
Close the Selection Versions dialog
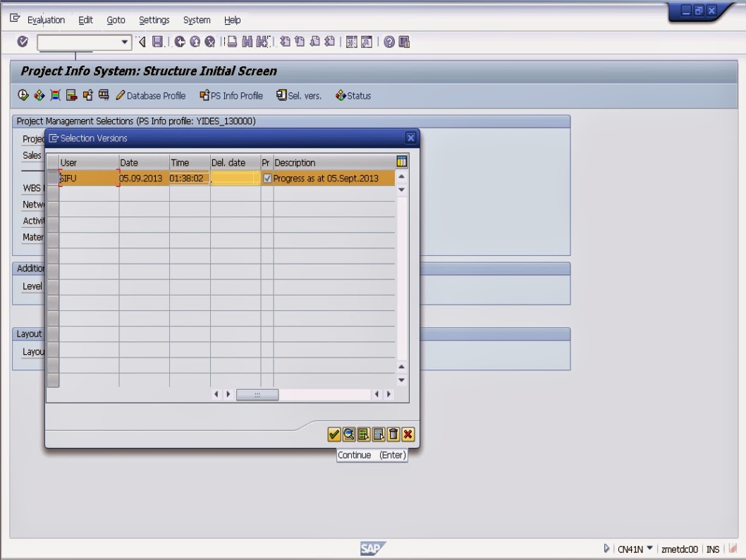[x=410, y=138]
